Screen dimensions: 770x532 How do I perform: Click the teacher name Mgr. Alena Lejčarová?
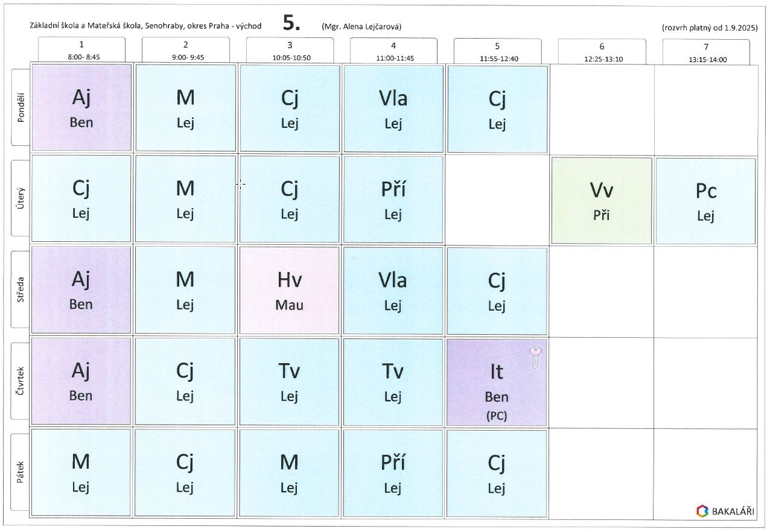pyautogui.click(x=361, y=27)
